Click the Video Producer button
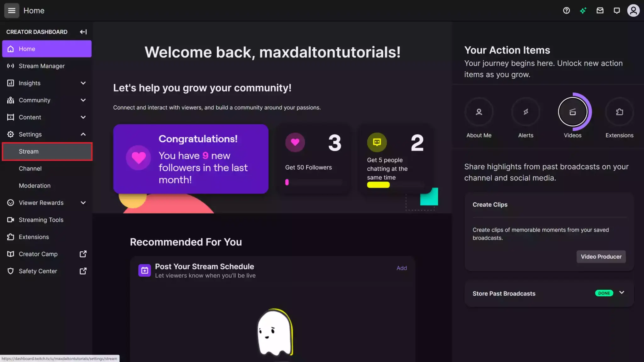 click(x=601, y=257)
